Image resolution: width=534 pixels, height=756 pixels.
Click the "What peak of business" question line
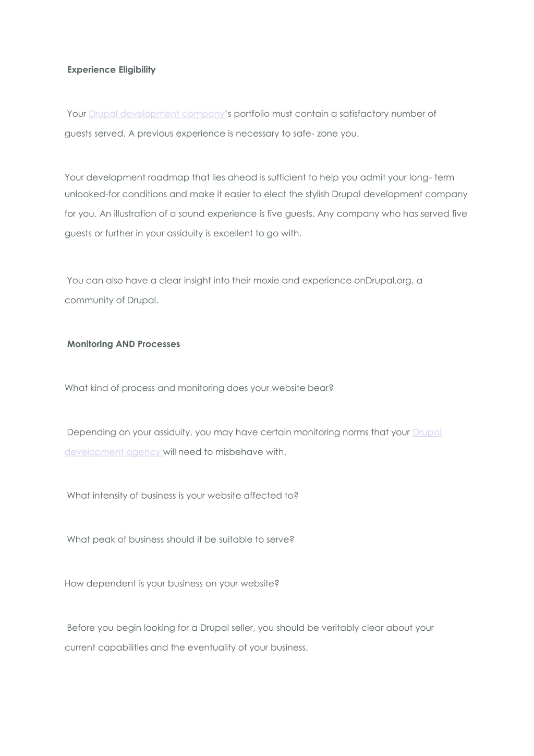180,539
